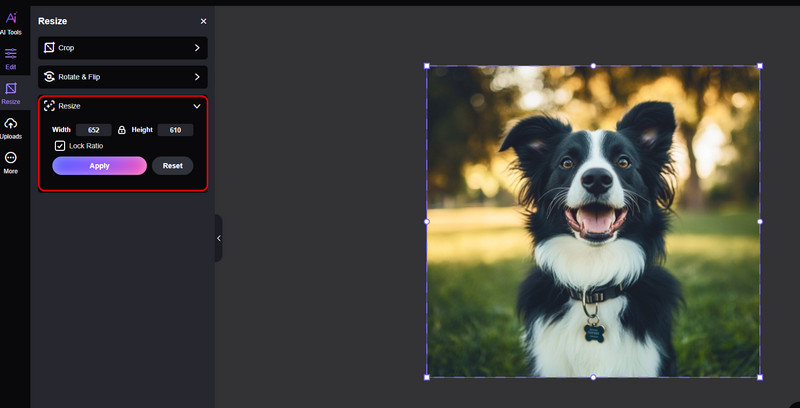Click the top-left image resize handle
This screenshot has width=800, height=408.
coord(427,66)
